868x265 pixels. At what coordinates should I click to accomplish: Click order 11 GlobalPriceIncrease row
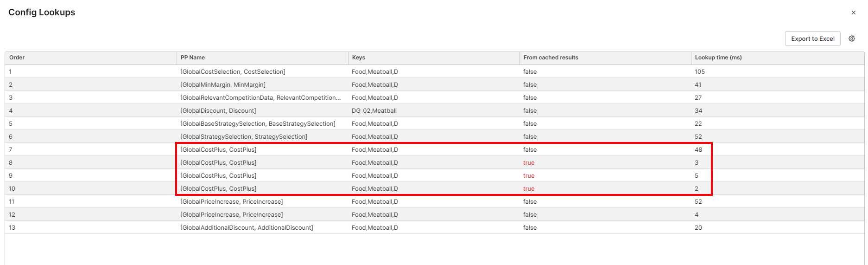232,201
